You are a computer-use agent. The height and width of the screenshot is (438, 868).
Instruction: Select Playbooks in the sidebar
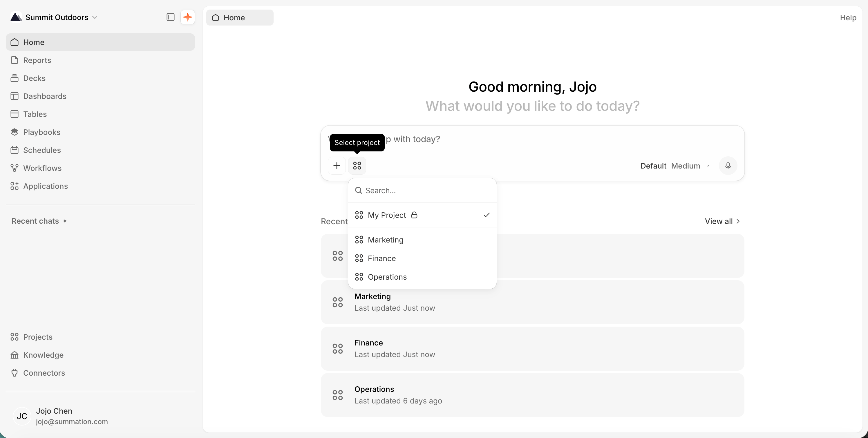click(x=100, y=132)
